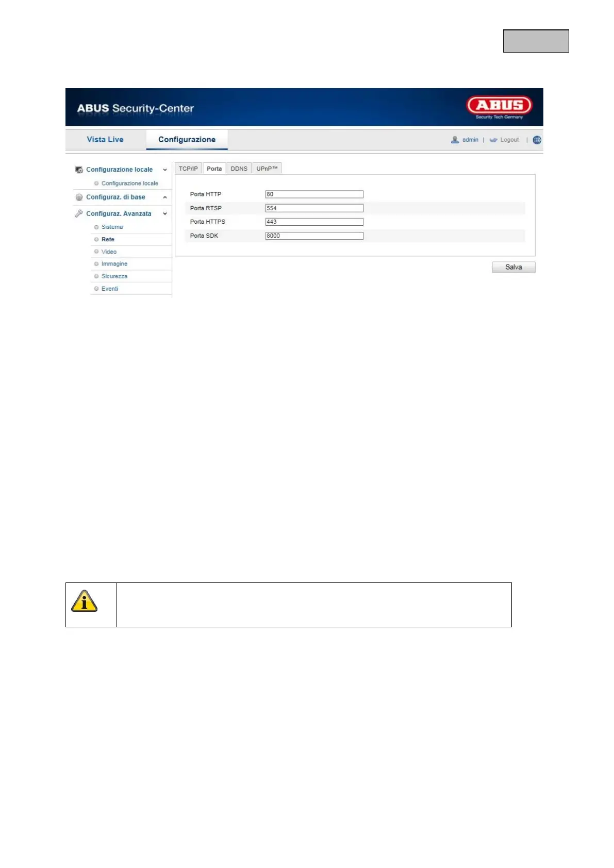
Task: Collapse the Configuraz. Avanzata chevron
Action: 165,213
